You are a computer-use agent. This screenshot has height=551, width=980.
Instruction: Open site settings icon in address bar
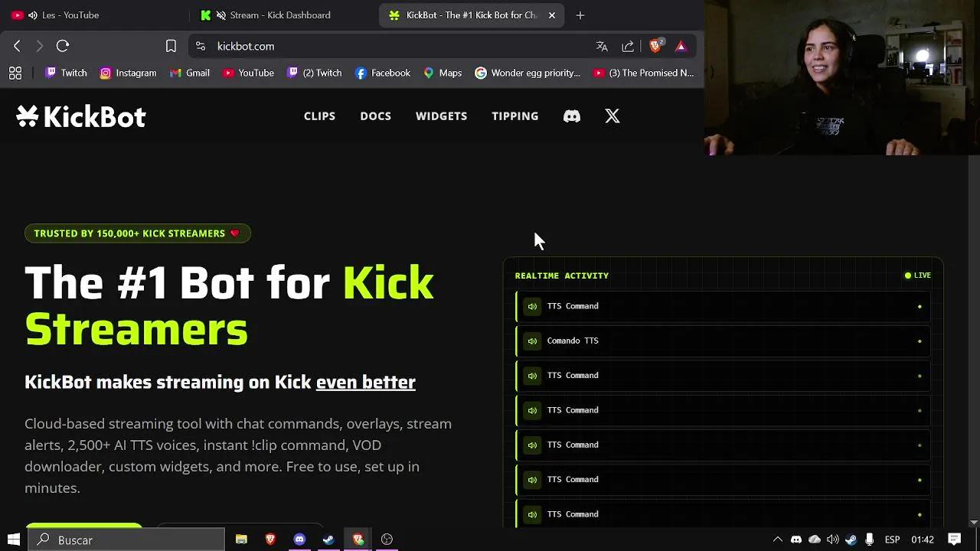pos(201,46)
